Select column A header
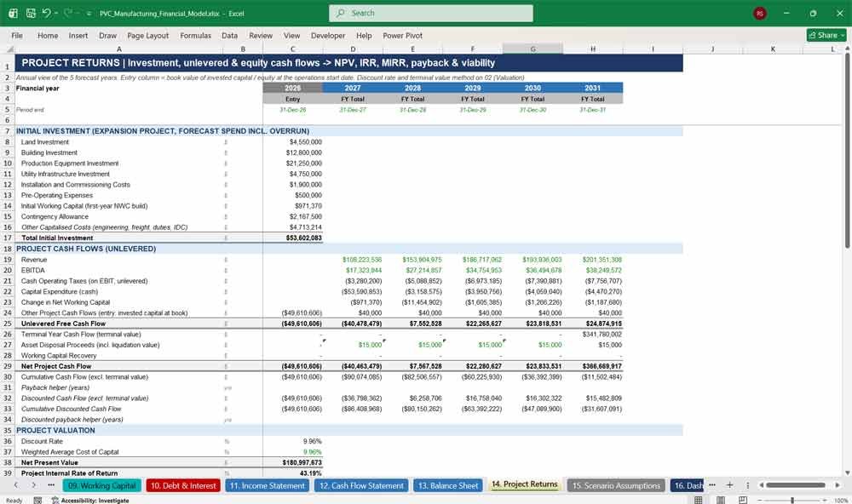 [119, 49]
